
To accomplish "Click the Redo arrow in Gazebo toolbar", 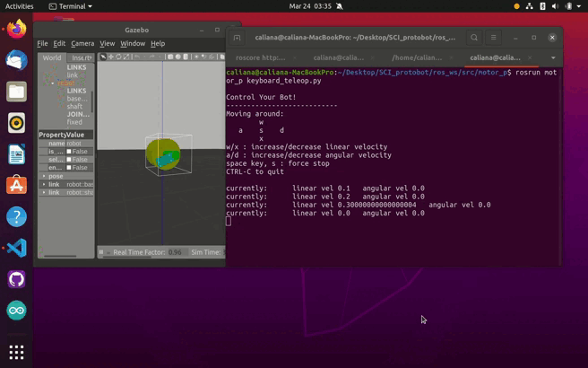I will coord(151,57).
